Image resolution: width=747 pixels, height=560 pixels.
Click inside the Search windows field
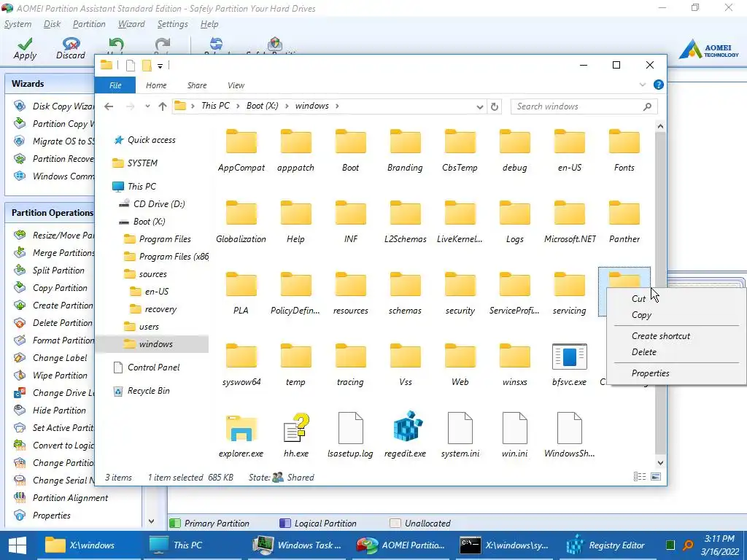pyautogui.click(x=584, y=106)
